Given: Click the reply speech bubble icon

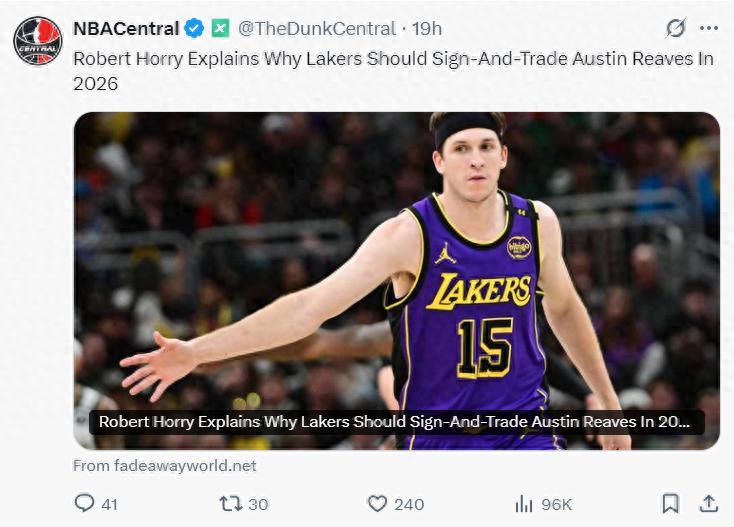Looking at the screenshot, I should pos(85,504).
